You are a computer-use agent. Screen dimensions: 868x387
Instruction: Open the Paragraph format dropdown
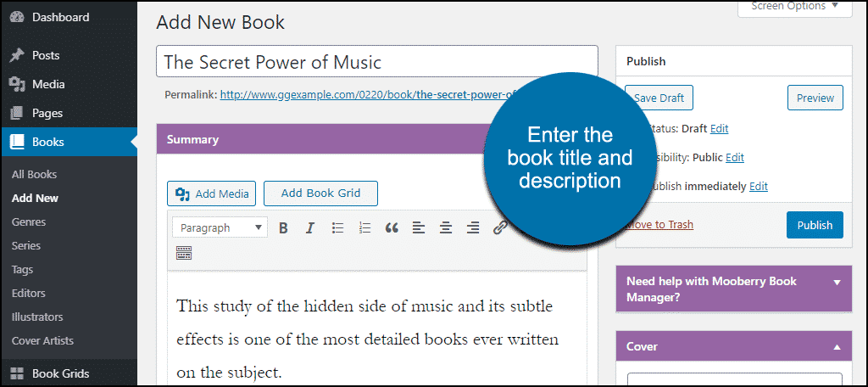coord(220,227)
